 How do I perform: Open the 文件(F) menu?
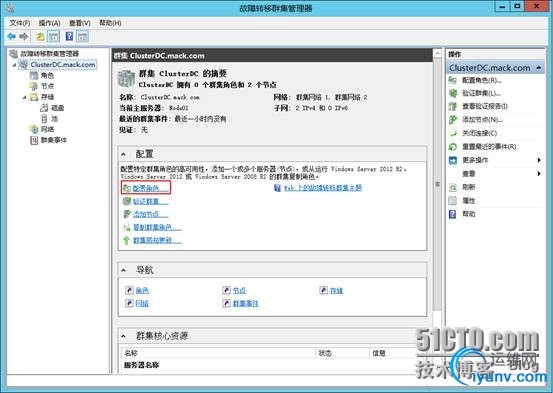click(20, 23)
